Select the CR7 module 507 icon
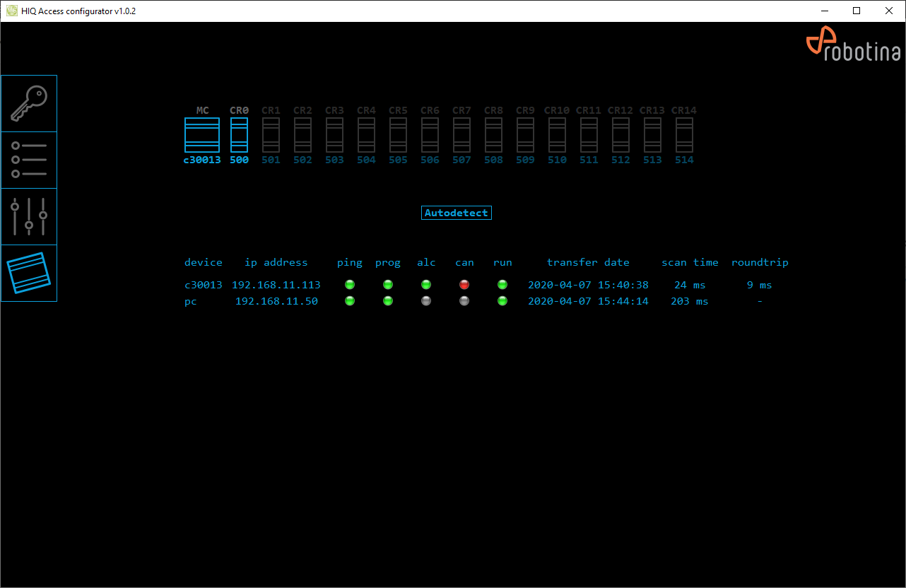Viewport: 906px width, 588px height. [461, 135]
